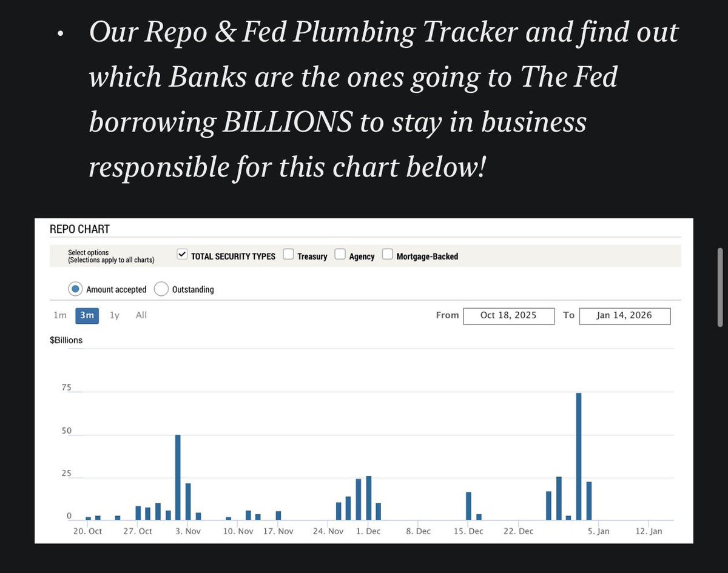Screen dimensions: 728x573
Task: Click the first bar at 20. Oct
Action: tap(88, 518)
